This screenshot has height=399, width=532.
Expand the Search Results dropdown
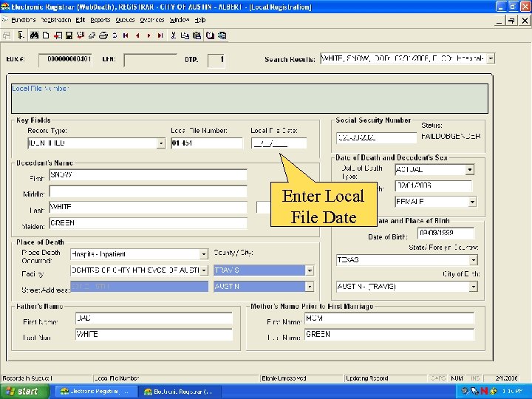(491, 58)
